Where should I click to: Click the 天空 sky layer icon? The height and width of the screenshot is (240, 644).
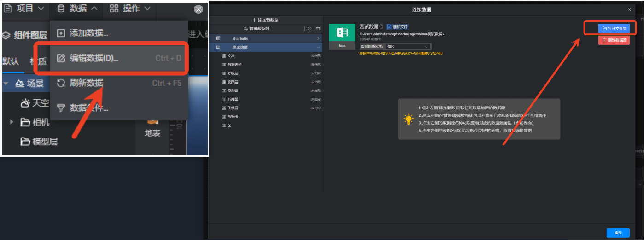(25, 103)
